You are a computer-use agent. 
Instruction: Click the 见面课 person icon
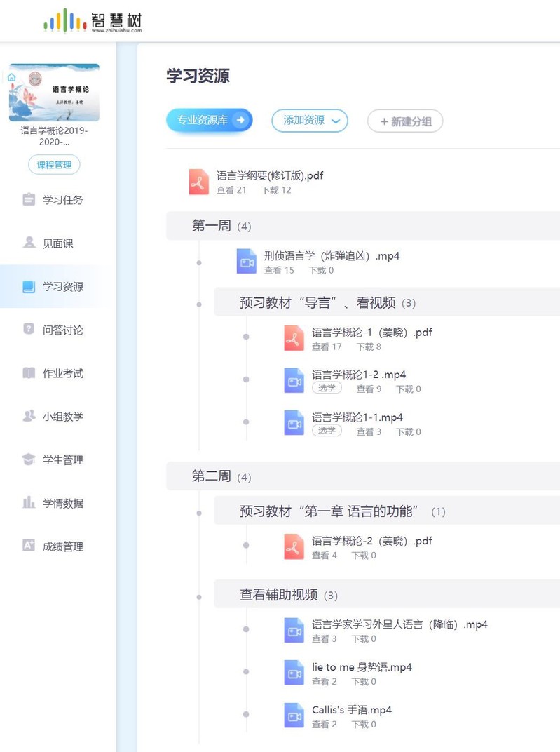(29, 243)
